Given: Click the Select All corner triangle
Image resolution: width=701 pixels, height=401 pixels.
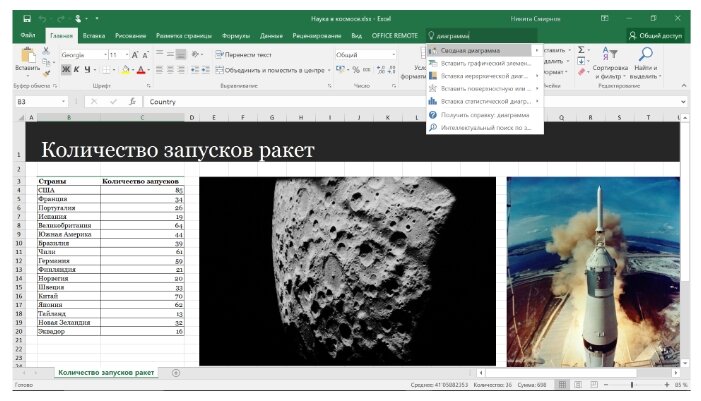Looking at the screenshot, I should pyautogui.click(x=21, y=118).
